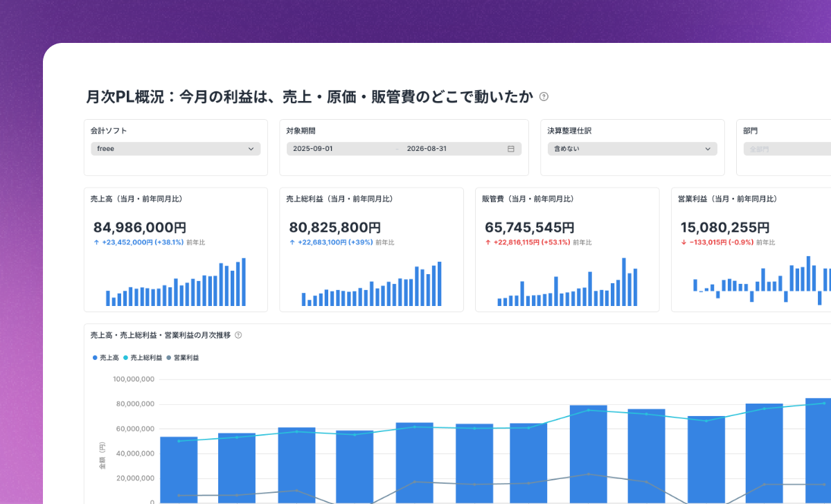The height and width of the screenshot is (504, 831).
Task: Click 販管費 card mini bar chart
Action: 567,282
